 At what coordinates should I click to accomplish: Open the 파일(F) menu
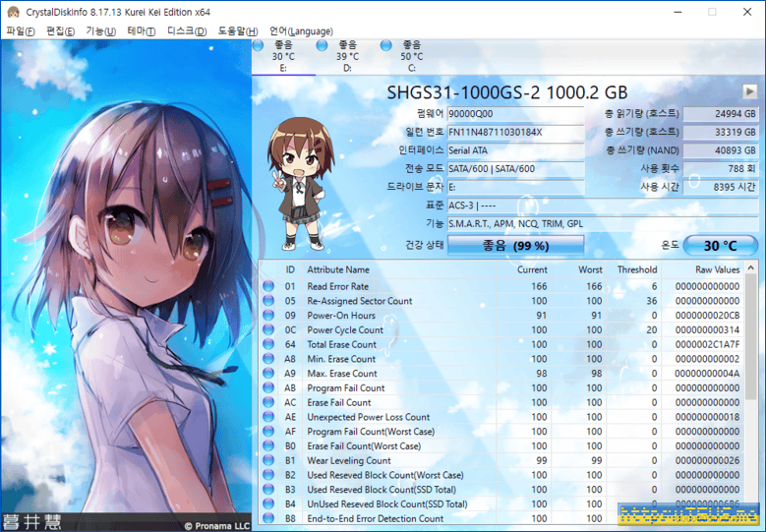pos(21,31)
